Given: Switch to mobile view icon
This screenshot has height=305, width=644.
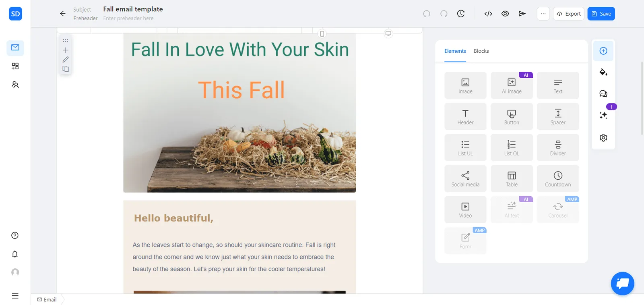Looking at the screenshot, I should 322,34.
